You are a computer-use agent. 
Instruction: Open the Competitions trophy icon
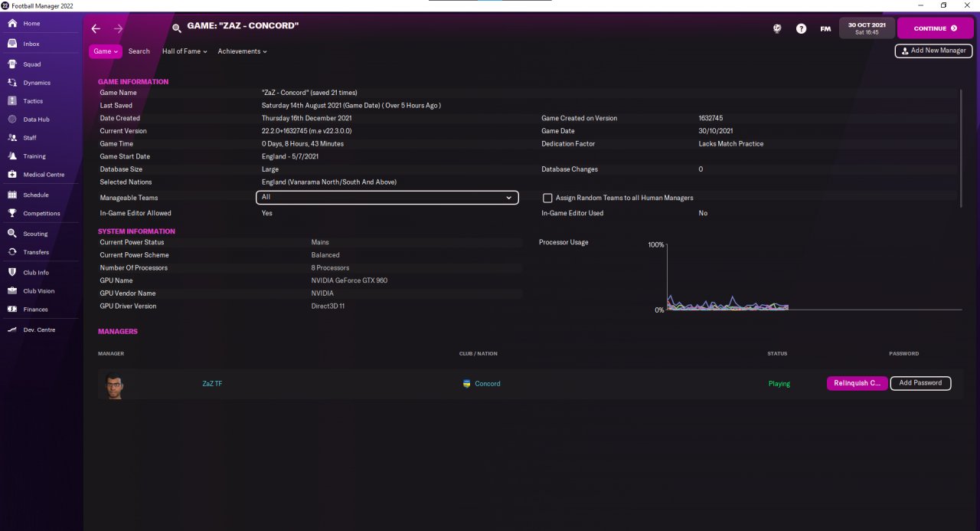(12, 214)
